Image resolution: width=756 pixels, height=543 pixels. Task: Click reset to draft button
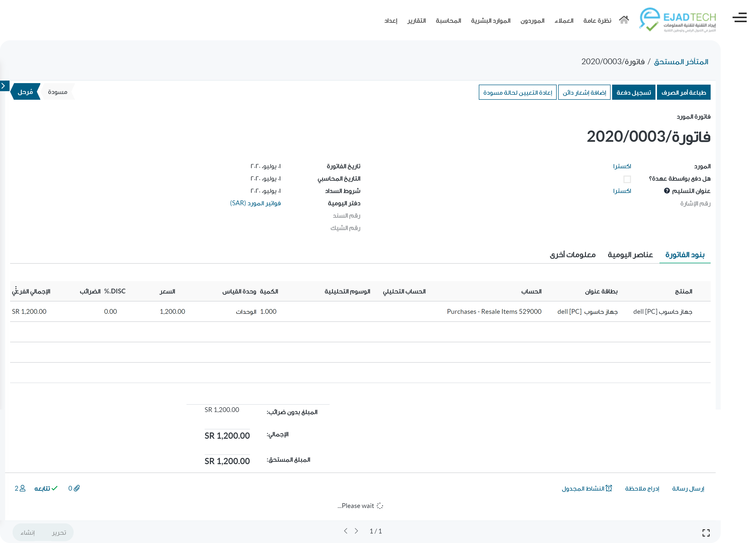tap(517, 92)
